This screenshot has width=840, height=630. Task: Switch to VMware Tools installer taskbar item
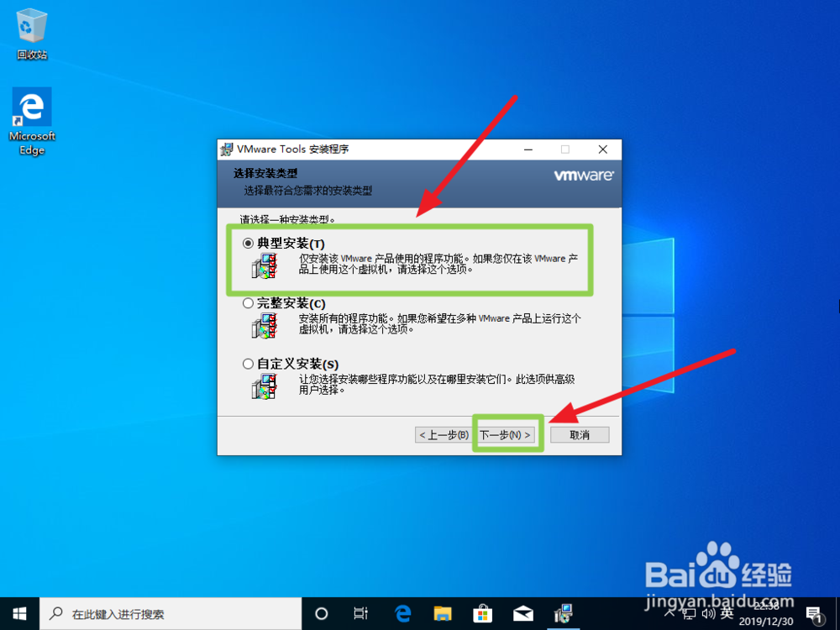[564, 614]
